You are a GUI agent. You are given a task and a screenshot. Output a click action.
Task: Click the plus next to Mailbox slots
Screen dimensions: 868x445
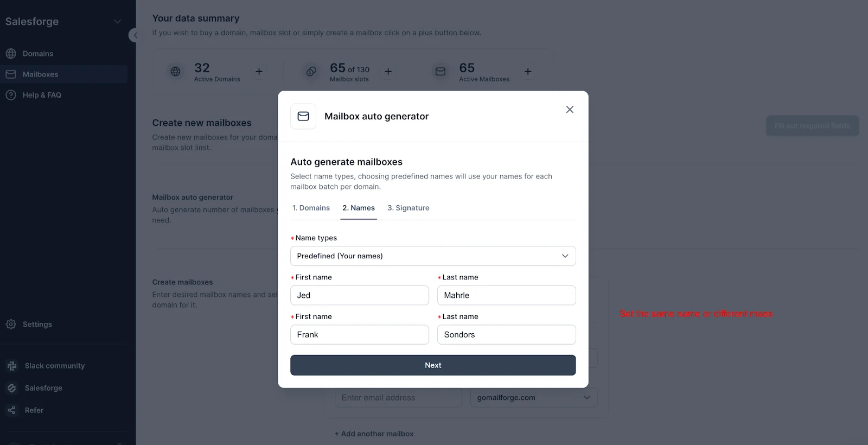388,71
